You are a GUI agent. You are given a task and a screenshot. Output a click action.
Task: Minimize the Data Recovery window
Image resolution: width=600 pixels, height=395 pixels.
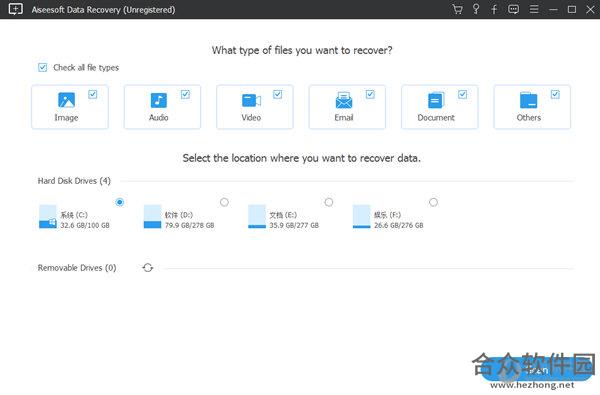(553, 10)
